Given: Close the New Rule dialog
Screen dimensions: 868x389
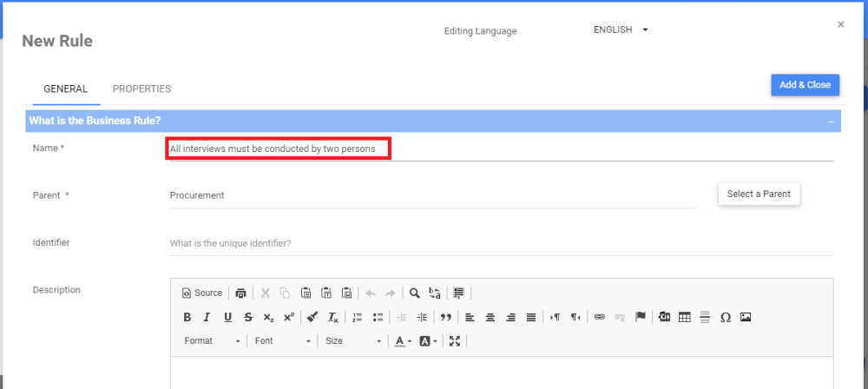Looking at the screenshot, I should tap(841, 24).
